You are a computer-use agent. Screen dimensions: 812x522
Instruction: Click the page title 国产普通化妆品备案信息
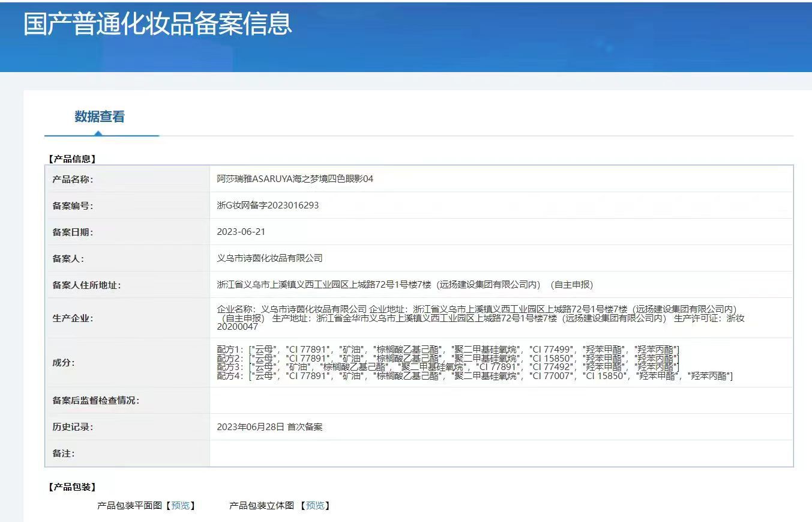(158, 23)
